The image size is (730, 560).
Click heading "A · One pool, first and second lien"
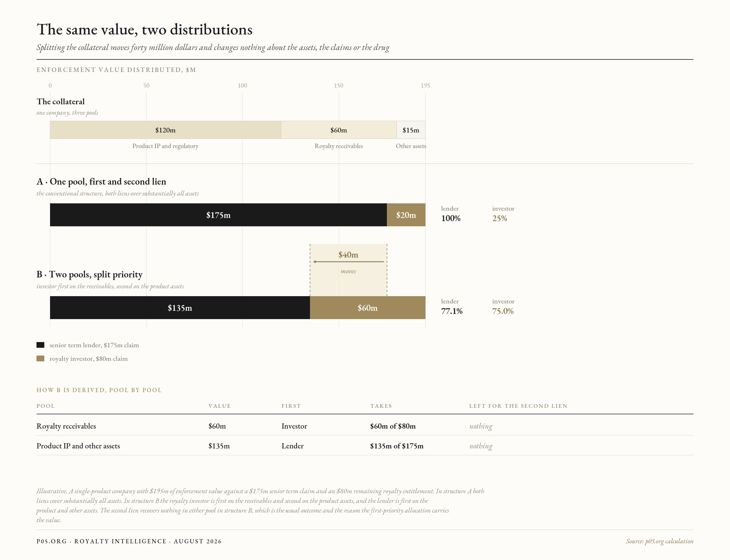pyautogui.click(x=101, y=181)
